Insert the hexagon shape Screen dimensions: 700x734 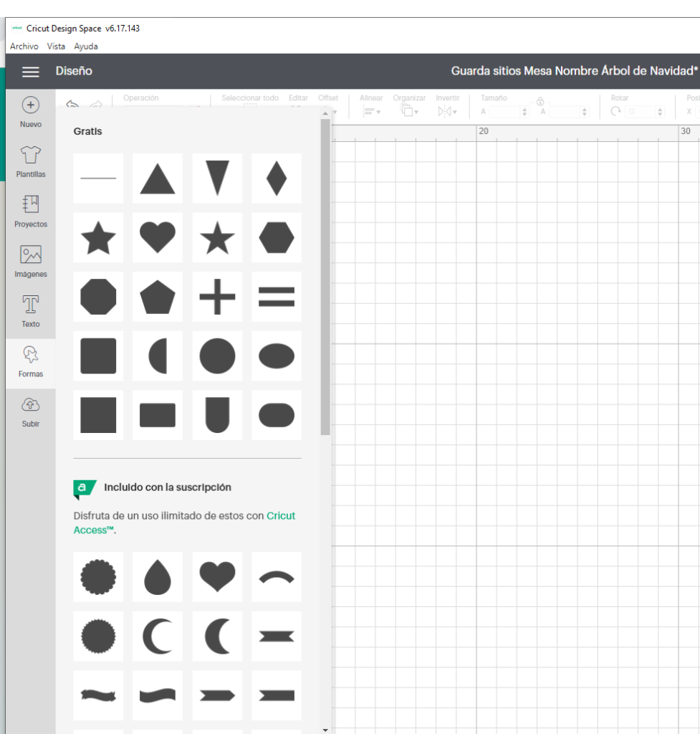277,237
